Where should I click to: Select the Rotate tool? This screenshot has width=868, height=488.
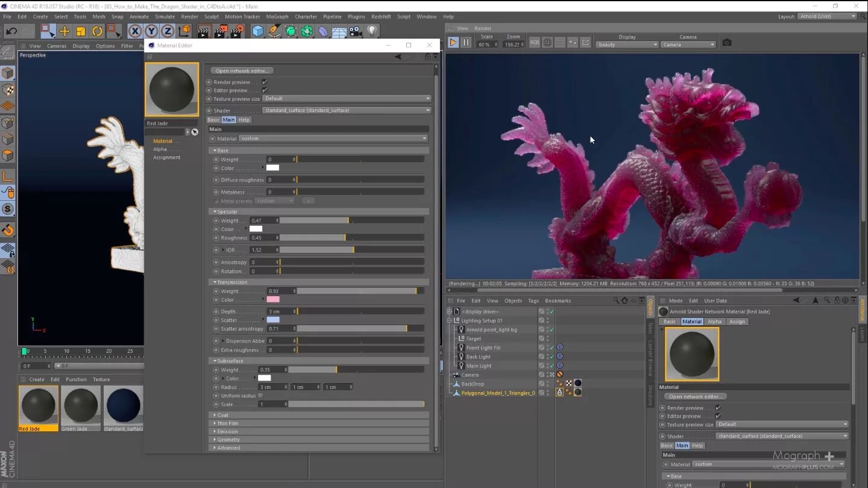(97, 31)
